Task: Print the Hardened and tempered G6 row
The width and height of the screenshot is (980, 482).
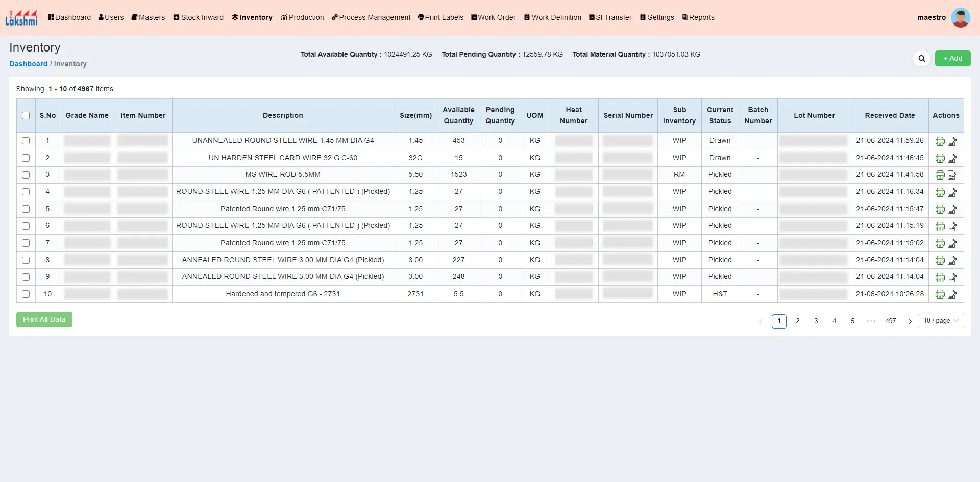Action: pos(940,294)
